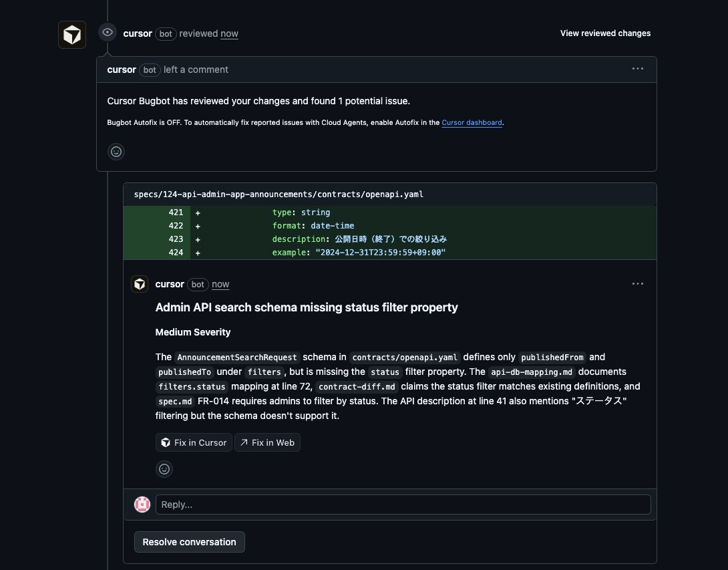Click diff line number 422
The width and height of the screenshot is (728, 570).
[176, 226]
